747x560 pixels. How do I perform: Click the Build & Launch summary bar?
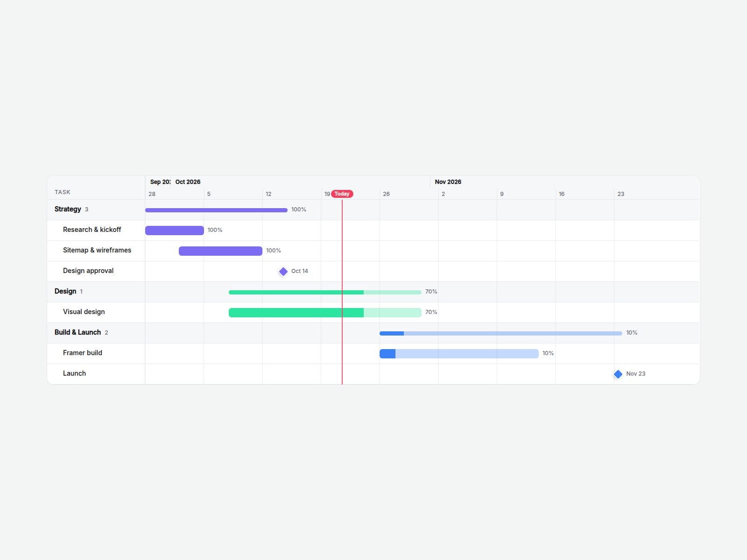coord(501,333)
